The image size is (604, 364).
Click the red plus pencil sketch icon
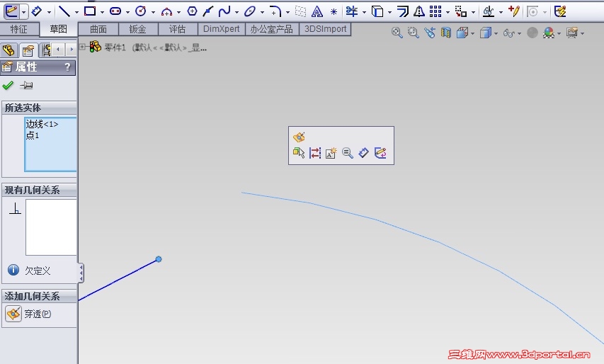click(x=514, y=11)
